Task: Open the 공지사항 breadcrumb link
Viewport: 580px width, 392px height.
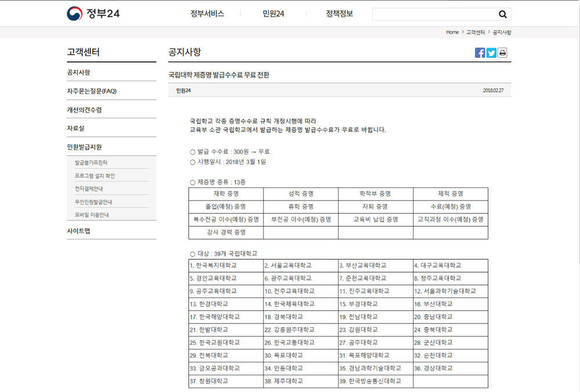Action: coord(502,32)
